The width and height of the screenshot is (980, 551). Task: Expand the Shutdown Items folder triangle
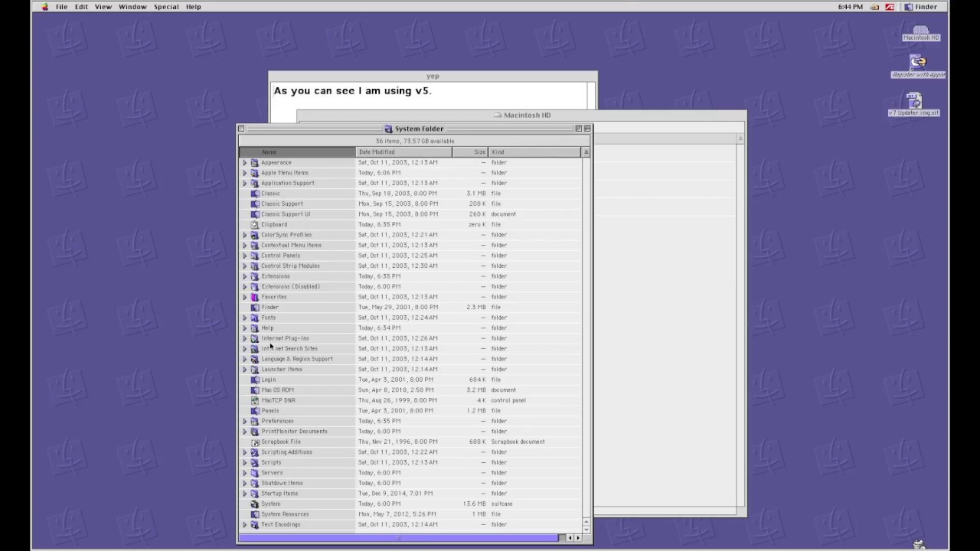pyautogui.click(x=245, y=483)
